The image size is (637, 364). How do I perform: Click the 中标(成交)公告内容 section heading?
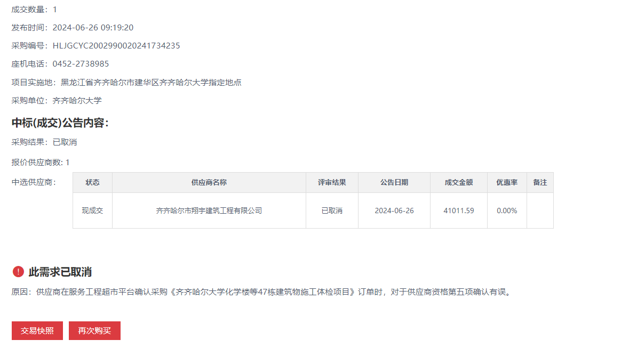(x=60, y=123)
